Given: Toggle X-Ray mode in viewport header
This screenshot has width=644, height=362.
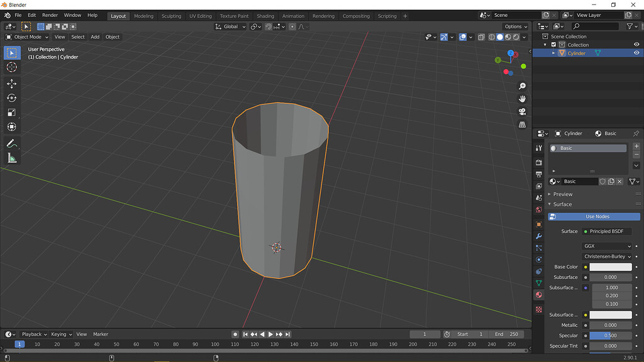Looking at the screenshot, I should point(481,37).
